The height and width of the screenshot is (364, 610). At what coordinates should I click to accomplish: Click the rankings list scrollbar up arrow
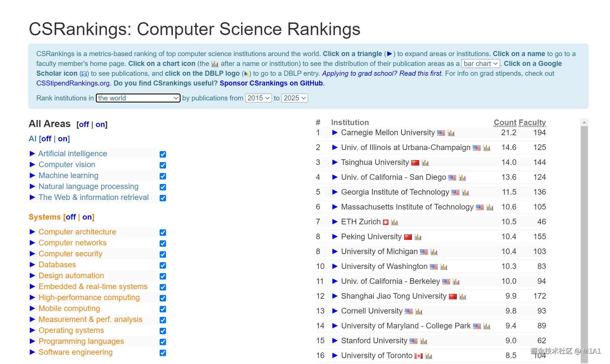(584, 123)
